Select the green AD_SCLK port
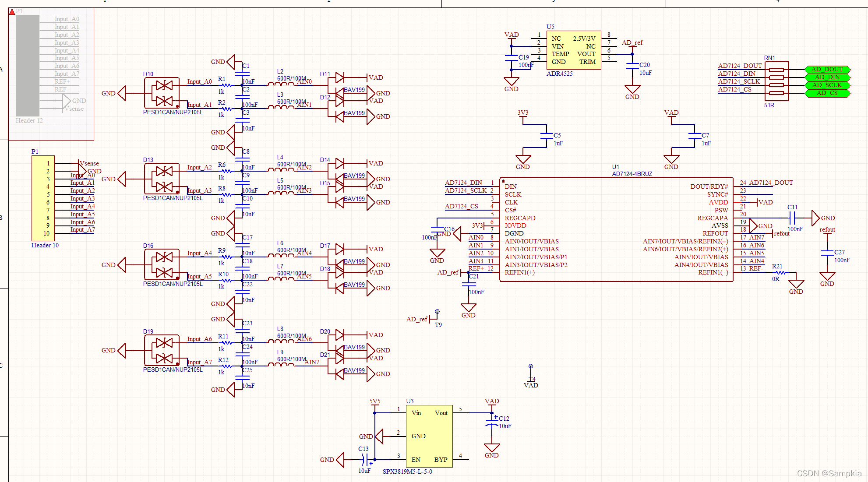 (827, 85)
